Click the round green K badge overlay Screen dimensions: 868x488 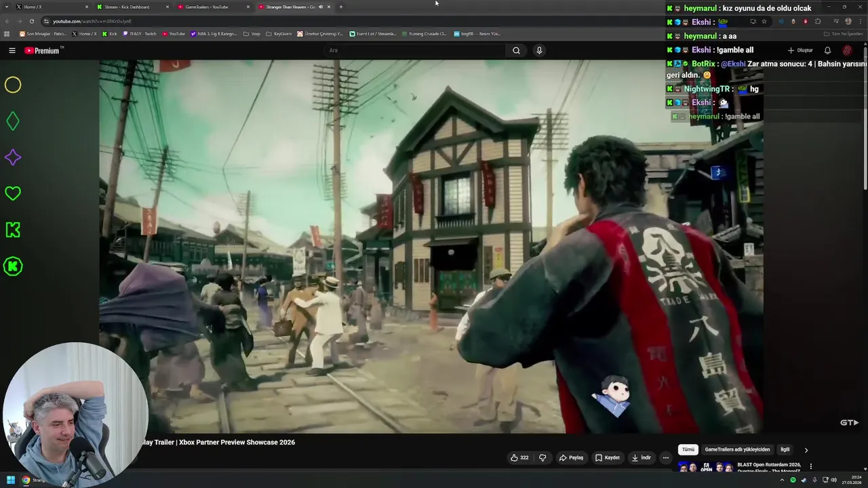(13, 266)
